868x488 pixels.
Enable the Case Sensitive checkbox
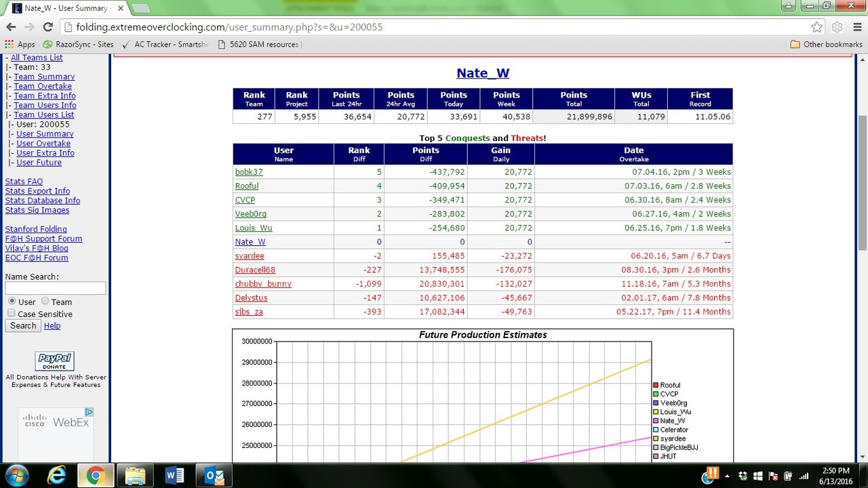[12, 313]
